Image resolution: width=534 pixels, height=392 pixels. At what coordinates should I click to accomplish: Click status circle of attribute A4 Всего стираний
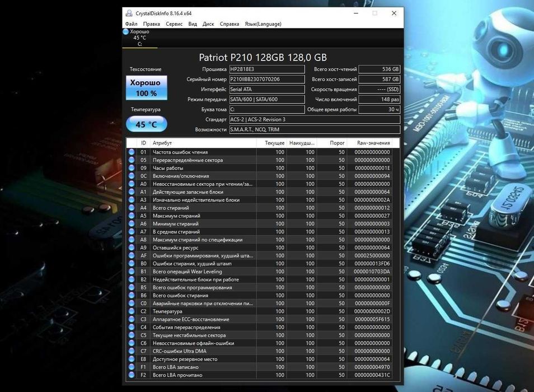click(132, 208)
